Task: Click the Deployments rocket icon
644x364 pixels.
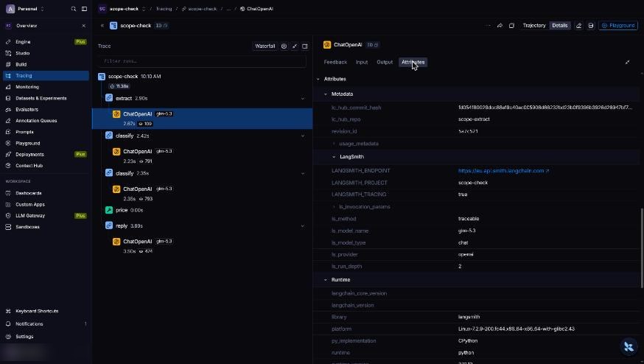Action: pos(8,155)
